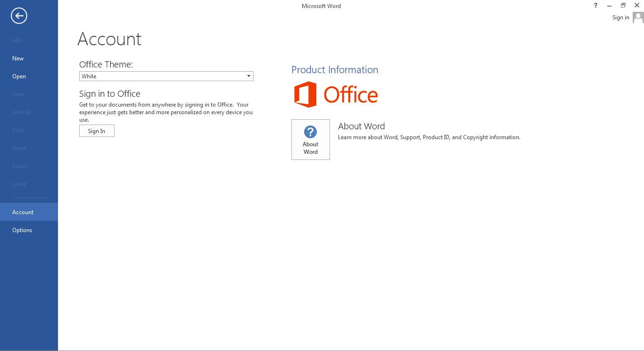Click the Office Theme label
Viewport: 644px width, 351px height.
pyautogui.click(x=106, y=64)
